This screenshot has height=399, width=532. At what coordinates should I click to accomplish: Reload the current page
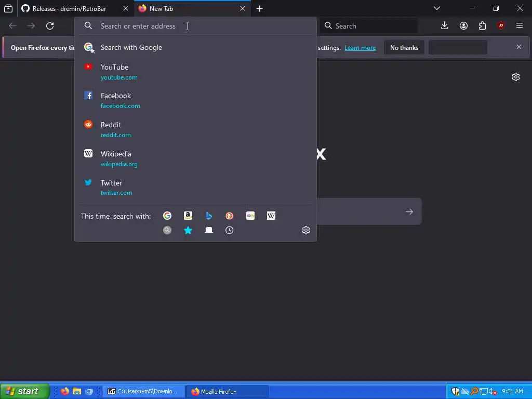point(50,26)
